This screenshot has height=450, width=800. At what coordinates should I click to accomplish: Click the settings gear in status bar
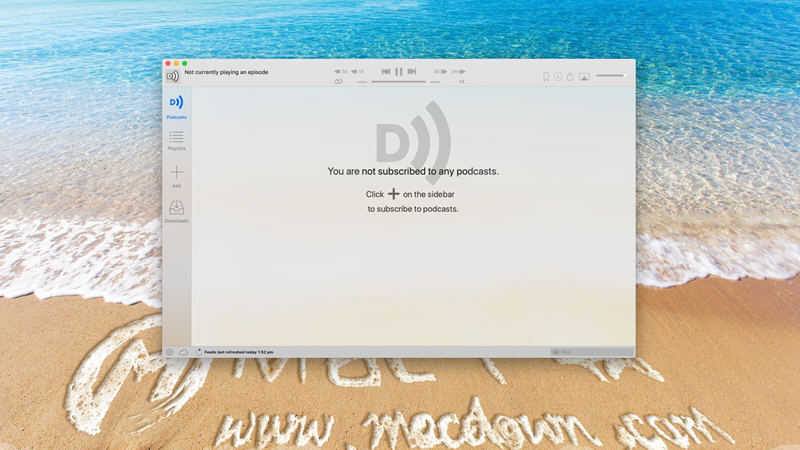click(170, 352)
